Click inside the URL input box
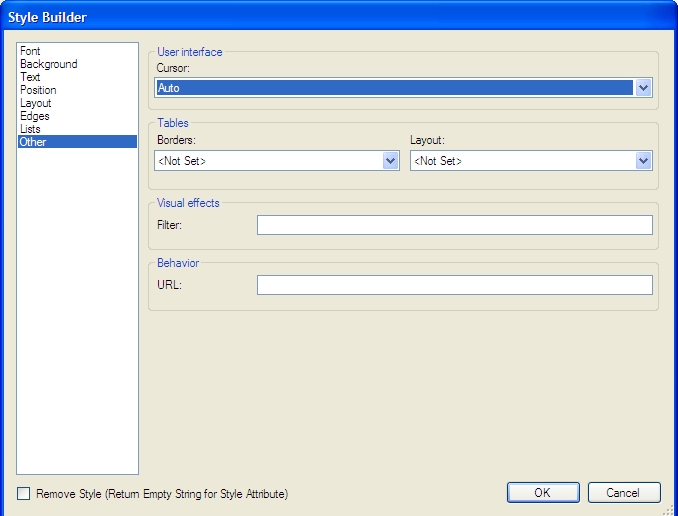The image size is (678, 516). point(454,285)
